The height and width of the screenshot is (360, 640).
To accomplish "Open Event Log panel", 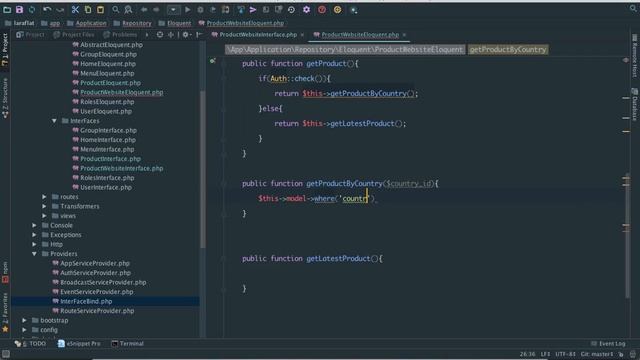I will coord(608,344).
